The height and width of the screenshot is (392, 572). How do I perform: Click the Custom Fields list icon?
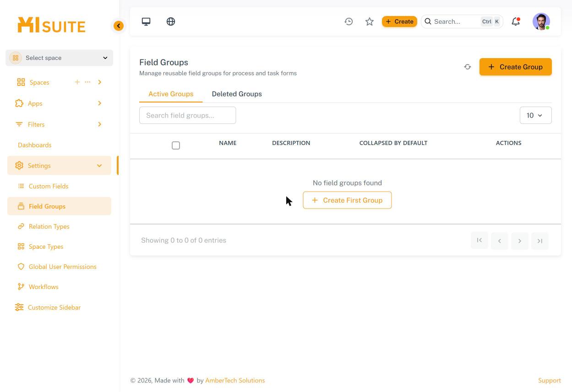pos(21,186)
